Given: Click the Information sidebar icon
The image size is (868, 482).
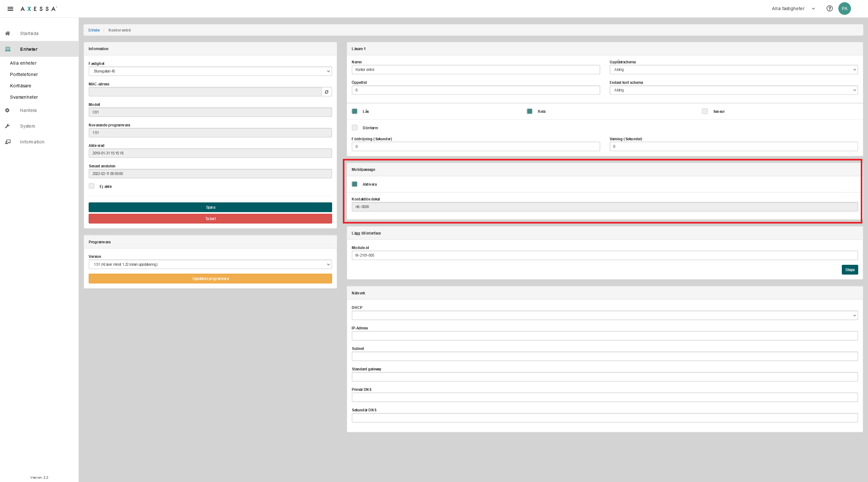Looking at the screenshot, I should tap(8, 142).
